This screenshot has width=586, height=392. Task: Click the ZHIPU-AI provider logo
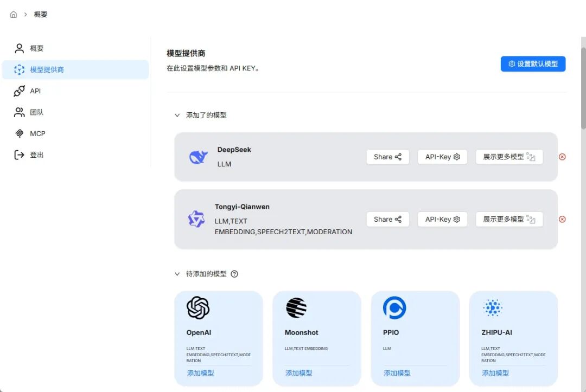pos(492,307)
